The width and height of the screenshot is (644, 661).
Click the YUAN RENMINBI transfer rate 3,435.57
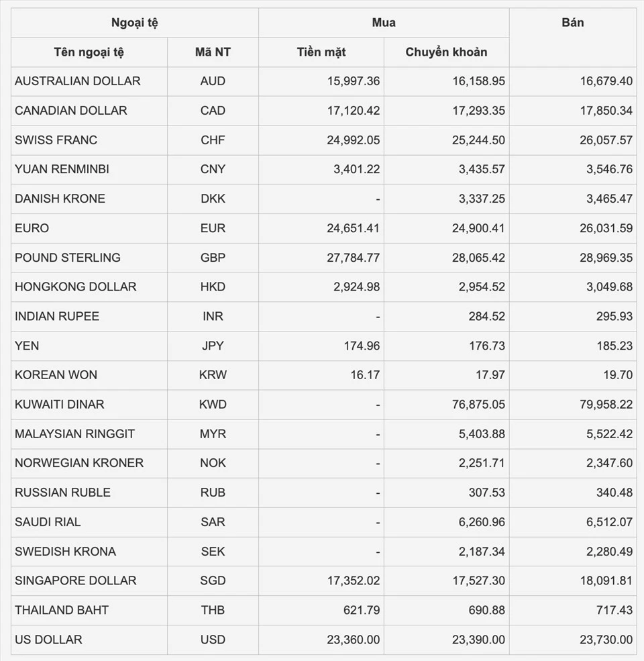482,169
